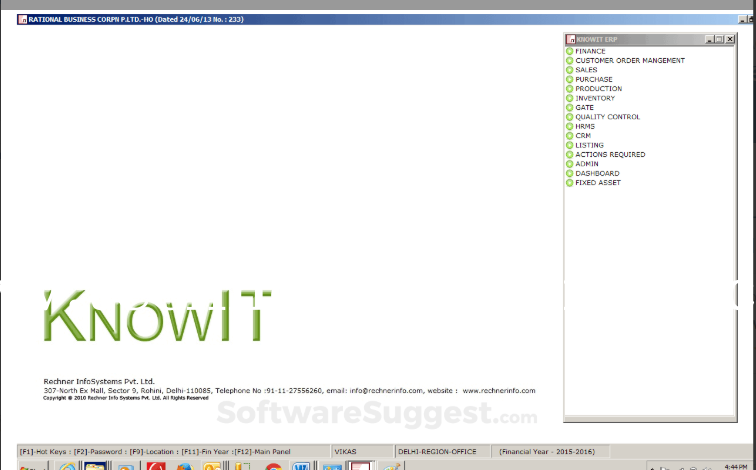Close the KNOWIT ERP panel
756x470 pixels.
(x=730, y=39)
